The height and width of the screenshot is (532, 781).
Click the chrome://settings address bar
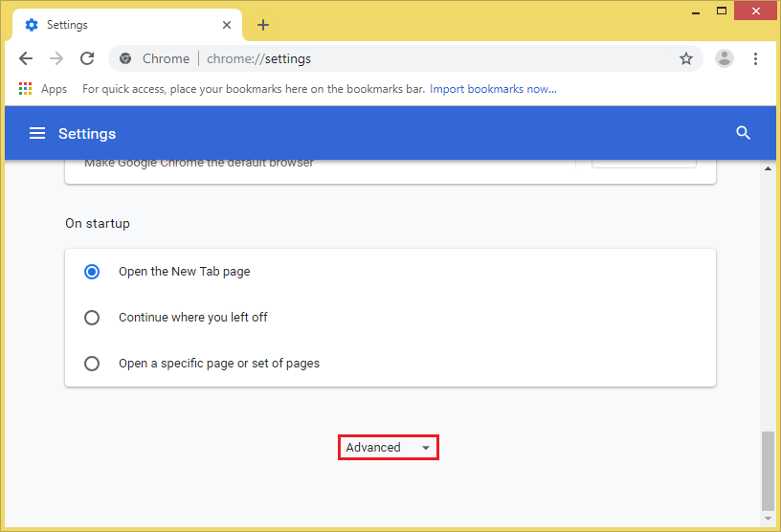coord(405,58)
